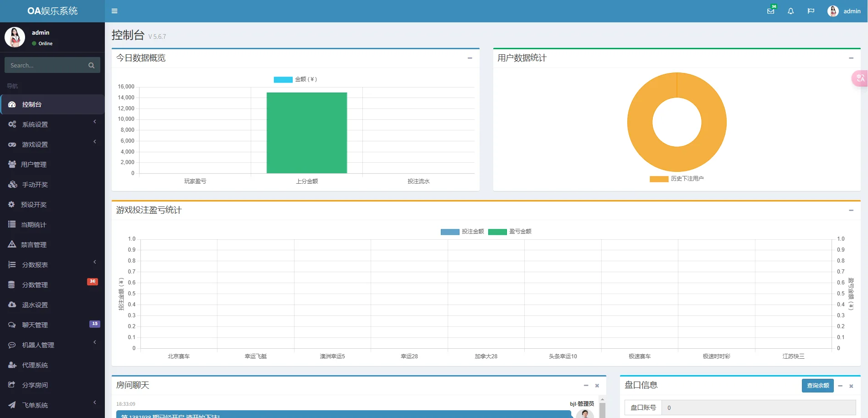Toggle 金额 legend in today's chart

tap(283, 79)
